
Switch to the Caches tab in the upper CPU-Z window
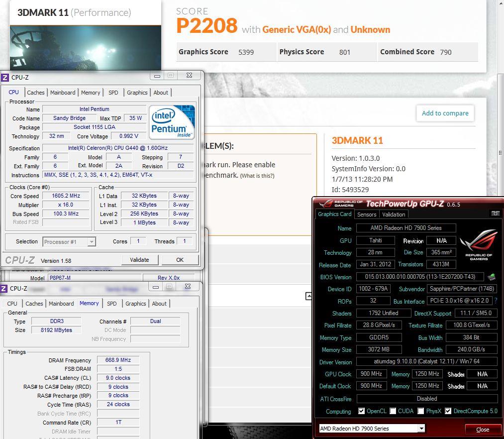36,93
